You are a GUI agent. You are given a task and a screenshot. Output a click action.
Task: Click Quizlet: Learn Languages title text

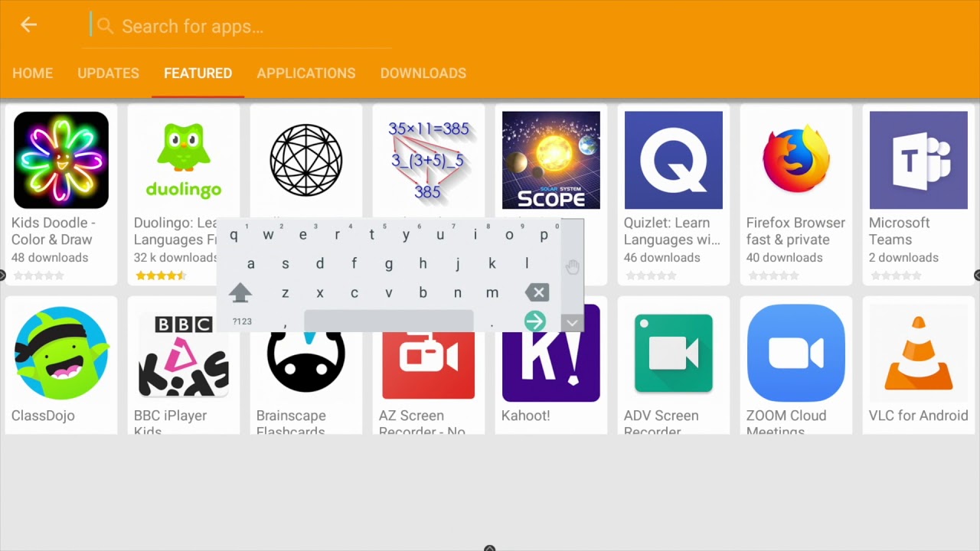tap(672, 231)
